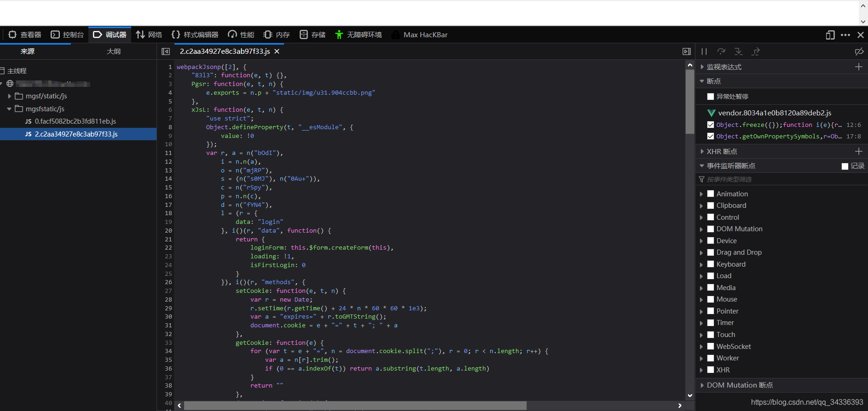Check the XHR event checkbox

(711, 370)
